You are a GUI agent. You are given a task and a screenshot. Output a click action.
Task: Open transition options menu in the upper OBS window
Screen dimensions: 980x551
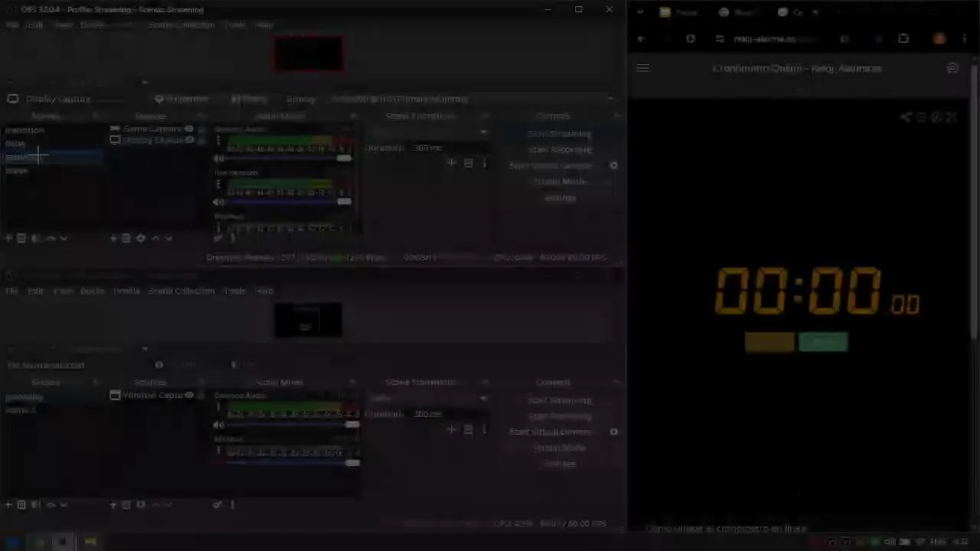[484, 162]
